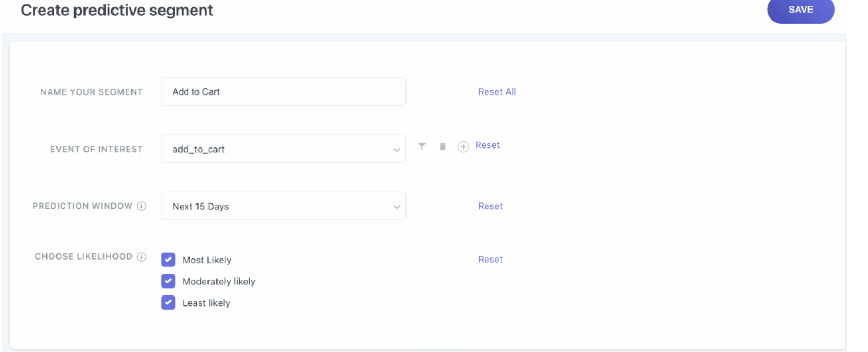Image resolution: width=868 pixels, height=352 pixels.
Task: Click the filter funnel icon beside event
Action: tap(422, 146)
